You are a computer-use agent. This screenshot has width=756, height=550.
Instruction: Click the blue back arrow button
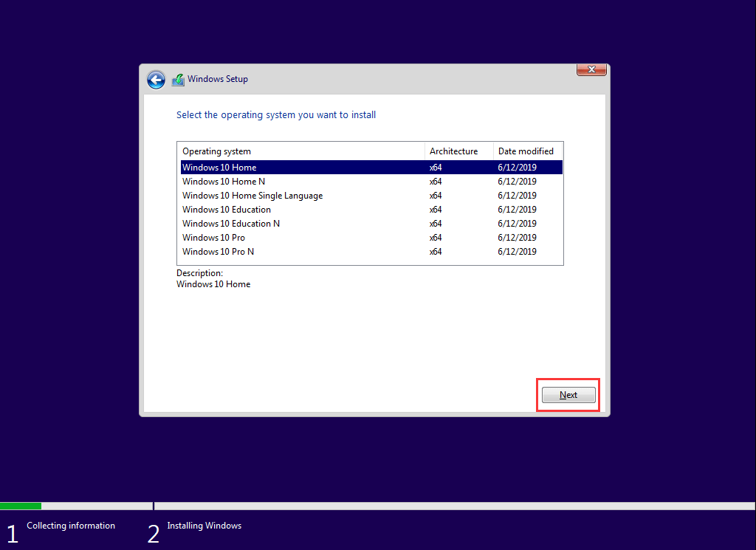pos(156,80)
